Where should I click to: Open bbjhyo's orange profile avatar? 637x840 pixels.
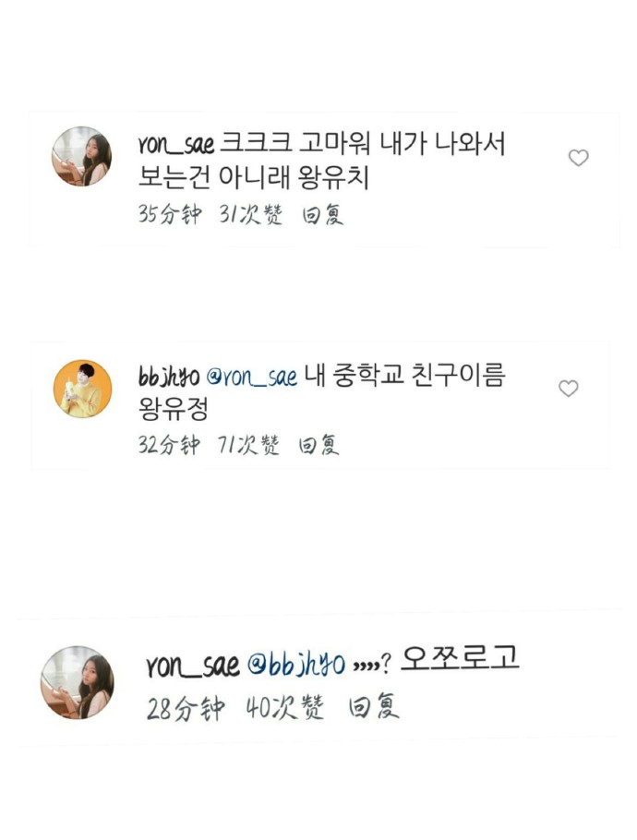(82, 389)
